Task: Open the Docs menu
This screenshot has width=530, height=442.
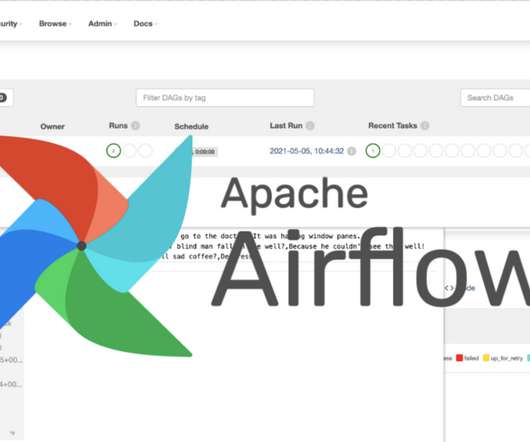Action: coord(145,24)
